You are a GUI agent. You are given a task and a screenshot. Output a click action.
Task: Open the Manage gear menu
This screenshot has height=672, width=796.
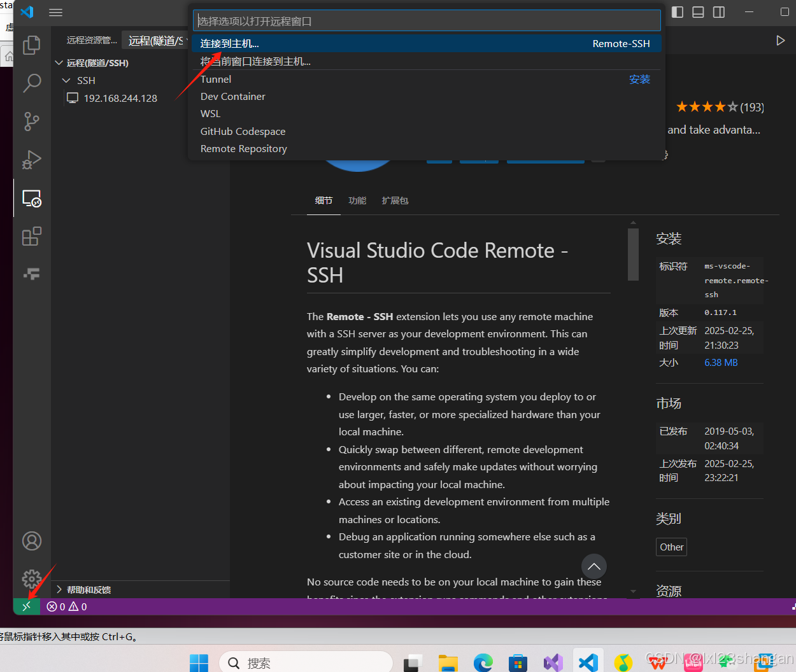pos(32,578)
